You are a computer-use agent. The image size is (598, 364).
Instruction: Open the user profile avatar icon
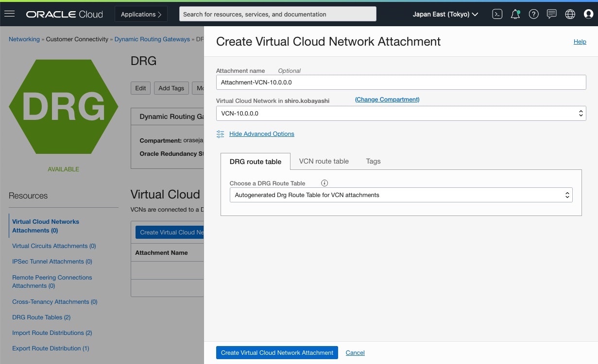tap(588, 14)
